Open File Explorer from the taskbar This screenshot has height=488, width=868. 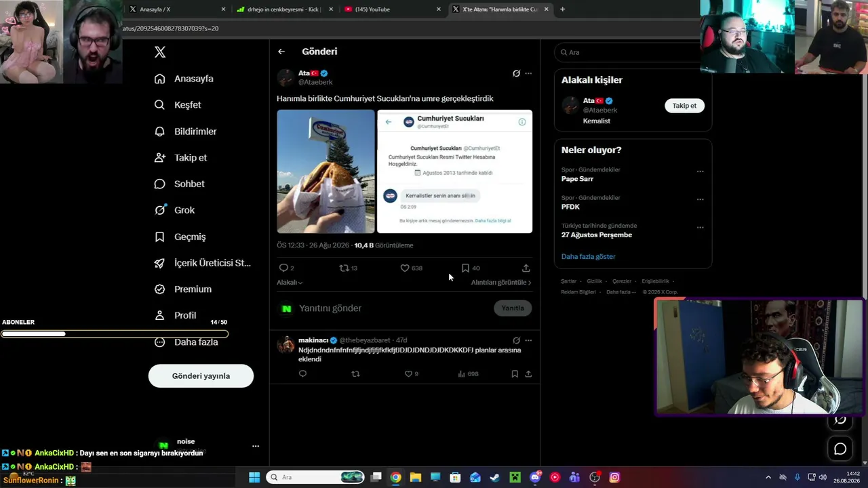(x=415, y=477)
